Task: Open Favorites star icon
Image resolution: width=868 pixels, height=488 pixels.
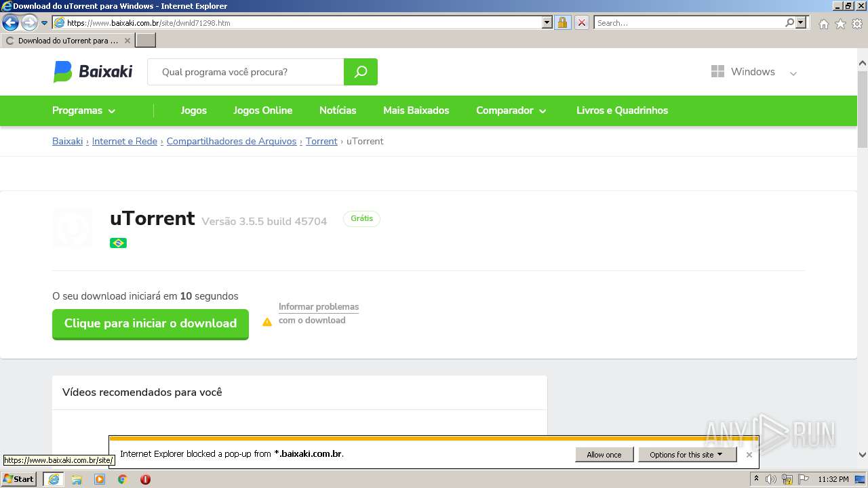Action: pos(840,24)
